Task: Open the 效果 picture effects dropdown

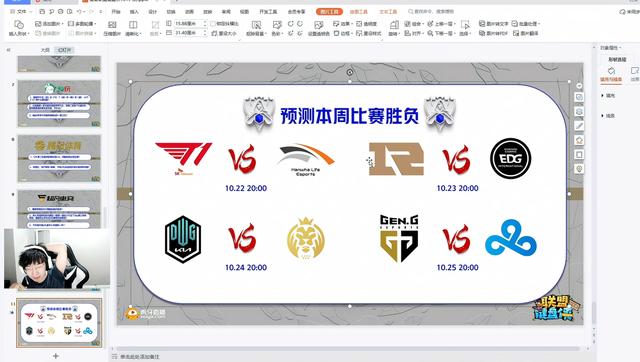Action: click(x=343, y=24)
